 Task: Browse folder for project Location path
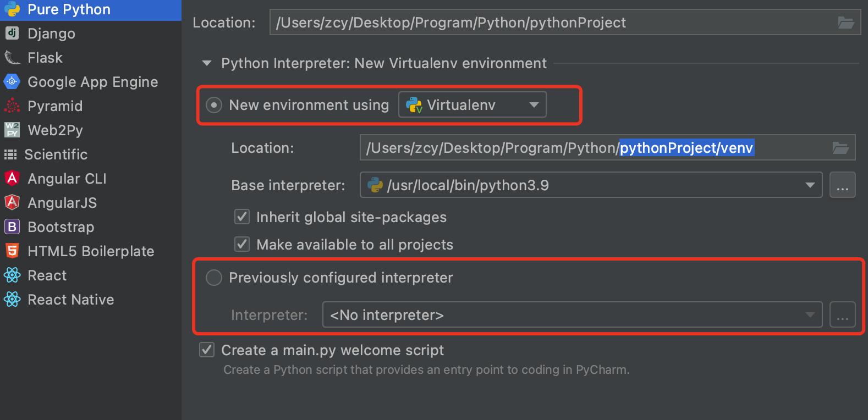pos(845,23)
